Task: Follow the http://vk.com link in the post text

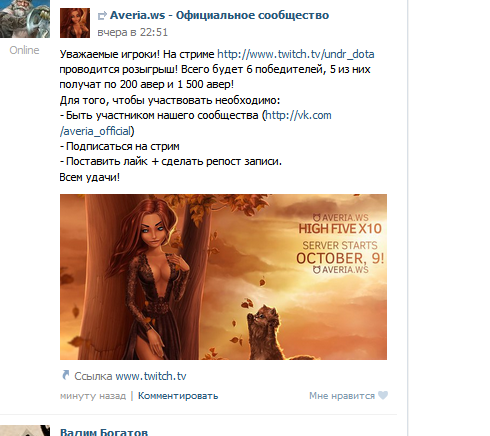Action: pyautogui.click(x=298, y=115)
